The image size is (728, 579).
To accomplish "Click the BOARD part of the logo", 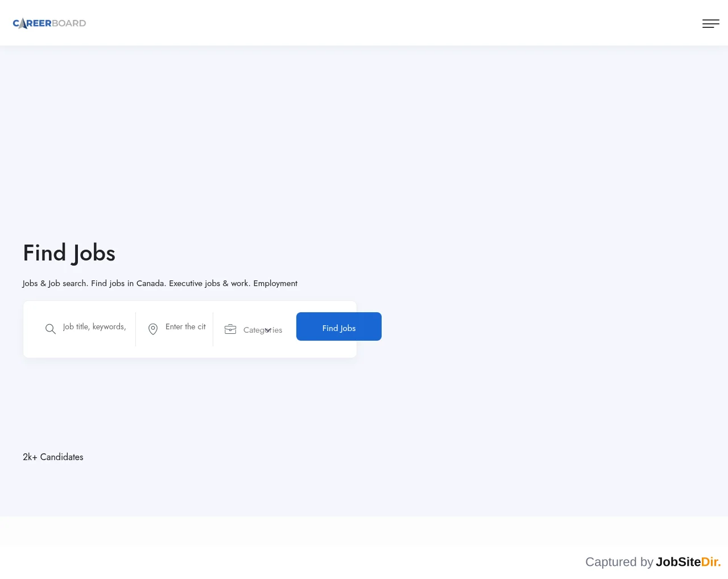I will click(x=69, y=23).
